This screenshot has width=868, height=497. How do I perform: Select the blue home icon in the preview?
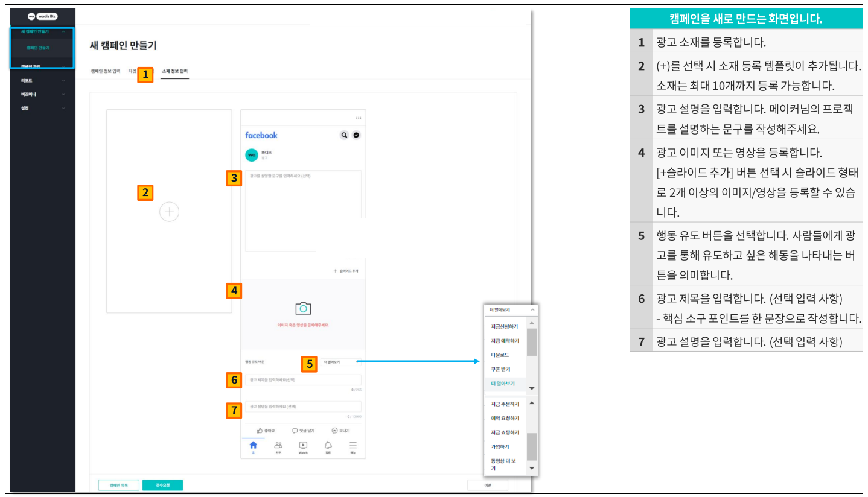(254, 445)
